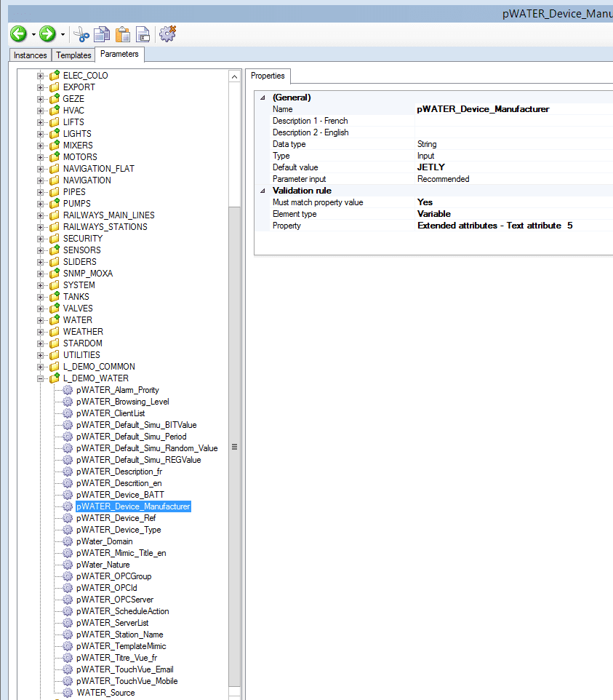This screenshot has height=700, width=613.
Task: Select the WATER folder icon
Action: (54, 319)
